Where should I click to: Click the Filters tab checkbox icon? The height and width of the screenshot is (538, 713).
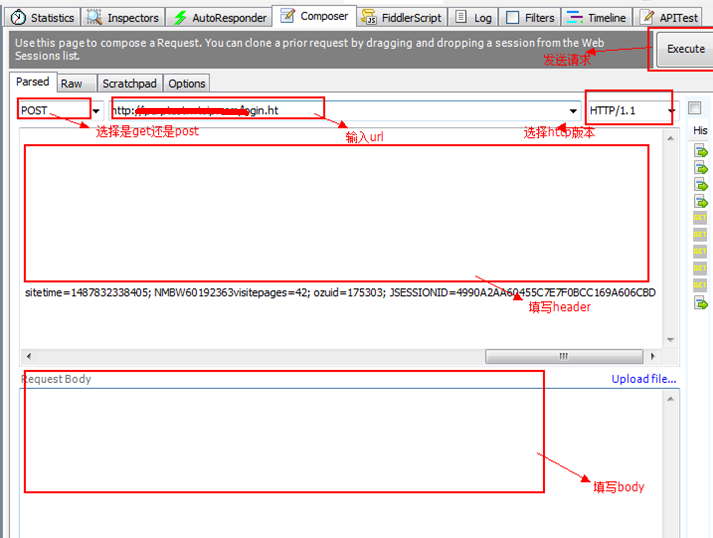(x=512, y=17)
